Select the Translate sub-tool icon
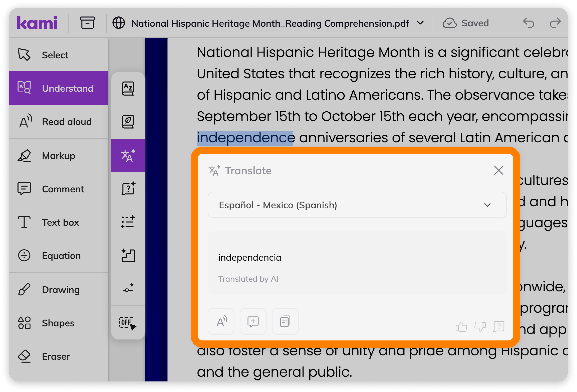Image resolution: width=577 pixels, height=392 pixels. (x=128, y=155)
